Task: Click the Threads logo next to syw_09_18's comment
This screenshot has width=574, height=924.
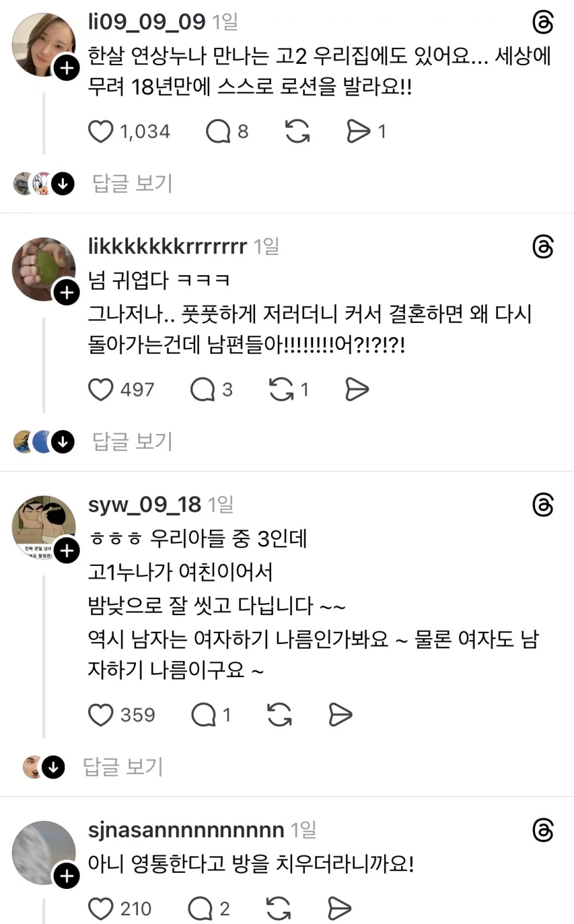Action: pos(543,504)
